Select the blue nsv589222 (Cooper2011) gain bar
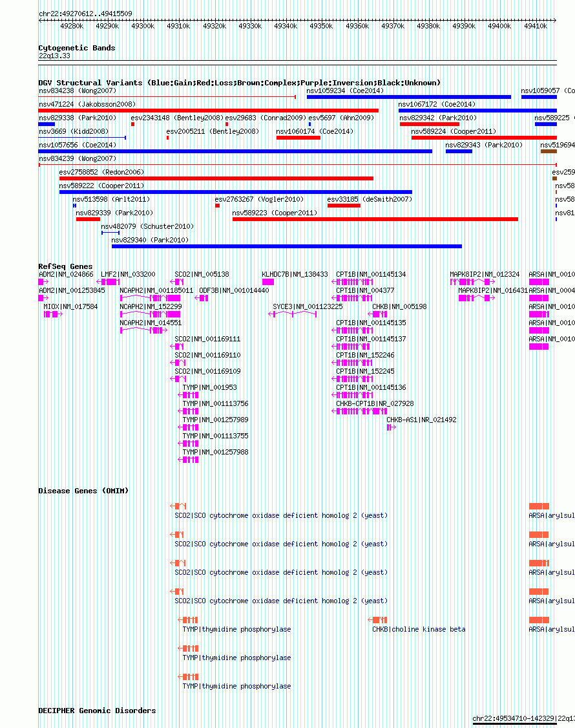Image resolution: width=575 pixels, height=728 pixels. click(x=236, y=192)
